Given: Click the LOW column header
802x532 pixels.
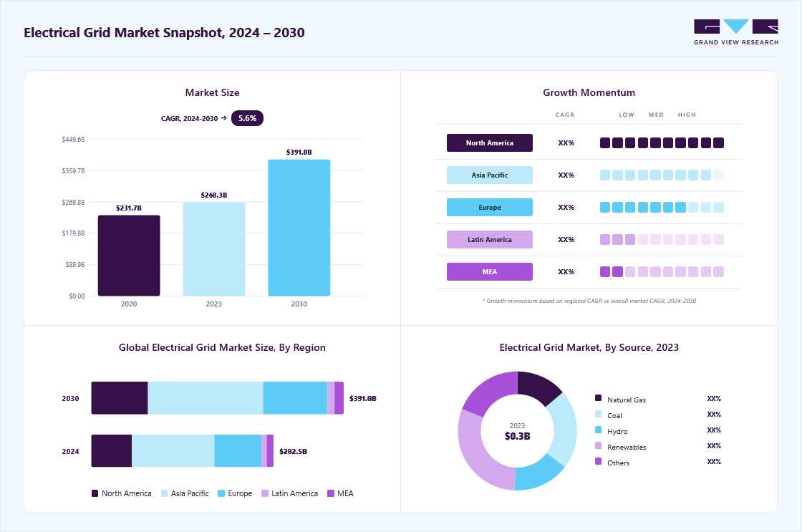Looking at the screenshot, I should point(627,115).
